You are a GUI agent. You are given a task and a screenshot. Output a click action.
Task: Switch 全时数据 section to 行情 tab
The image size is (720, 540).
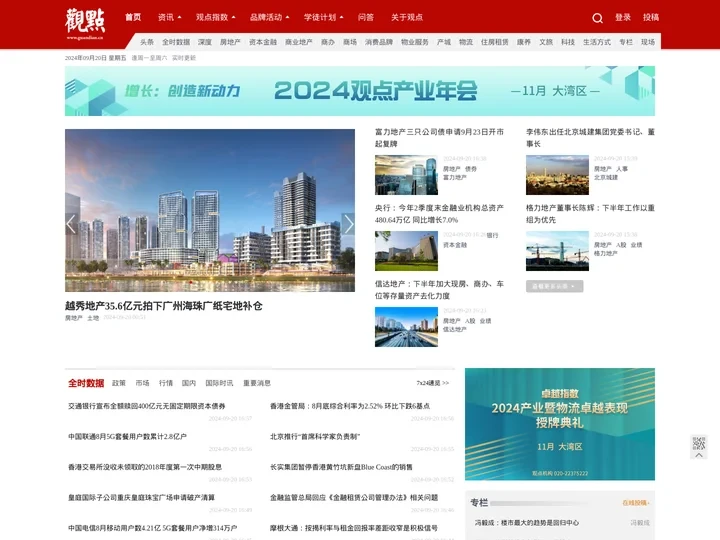166,383
